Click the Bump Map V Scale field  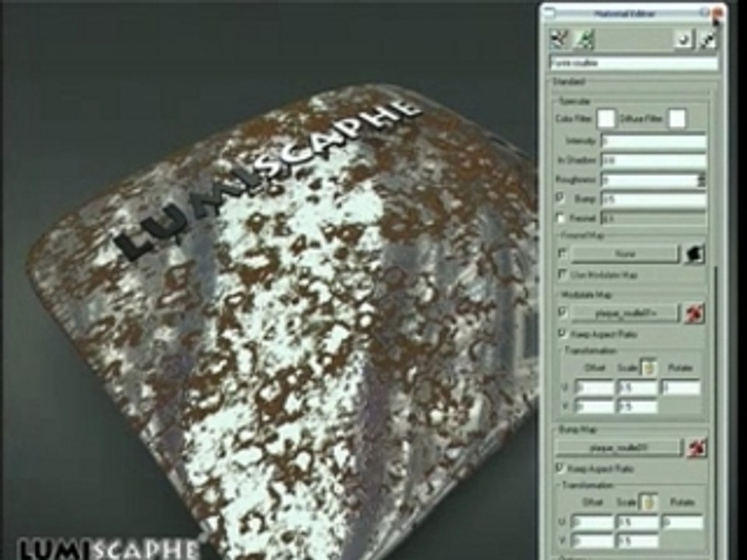(637, 541)
